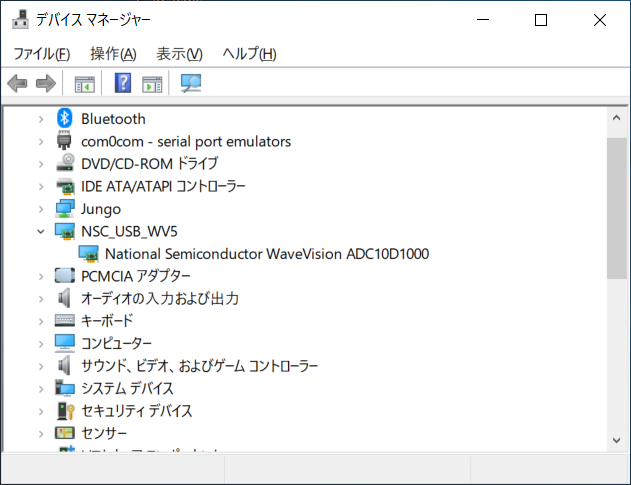
Task: Toggle the action pane toolbar icon
Action: point(152,84)
